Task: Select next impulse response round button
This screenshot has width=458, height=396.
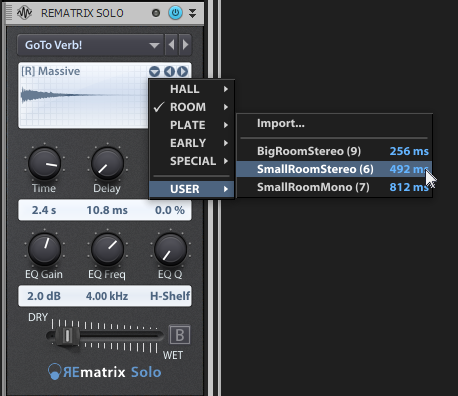Action: (182, 71)
